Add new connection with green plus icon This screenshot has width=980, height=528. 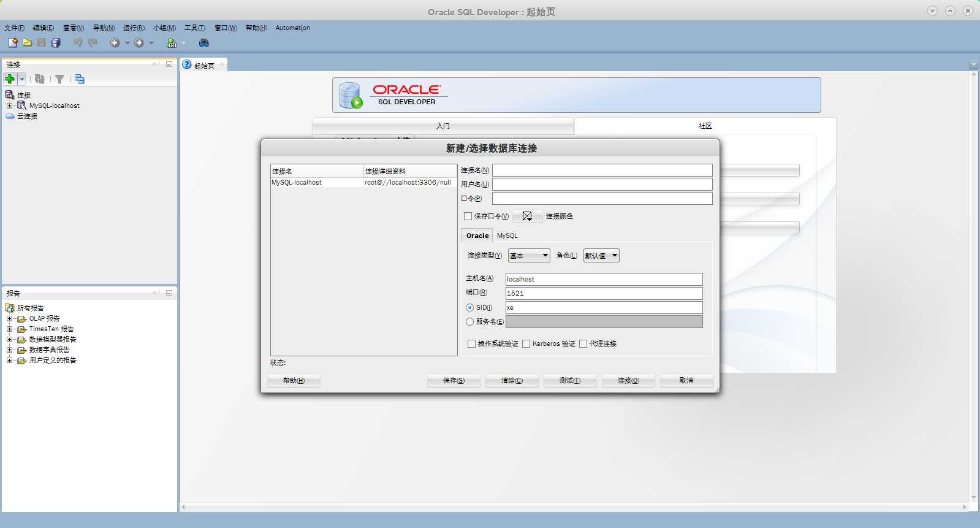pyautogui.click(x=10, y=79)
